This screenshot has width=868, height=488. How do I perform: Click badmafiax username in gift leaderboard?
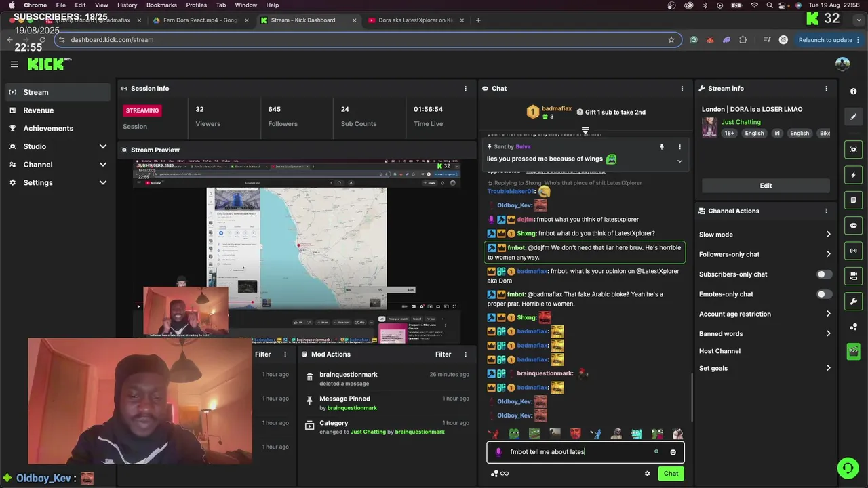(557, 109)
